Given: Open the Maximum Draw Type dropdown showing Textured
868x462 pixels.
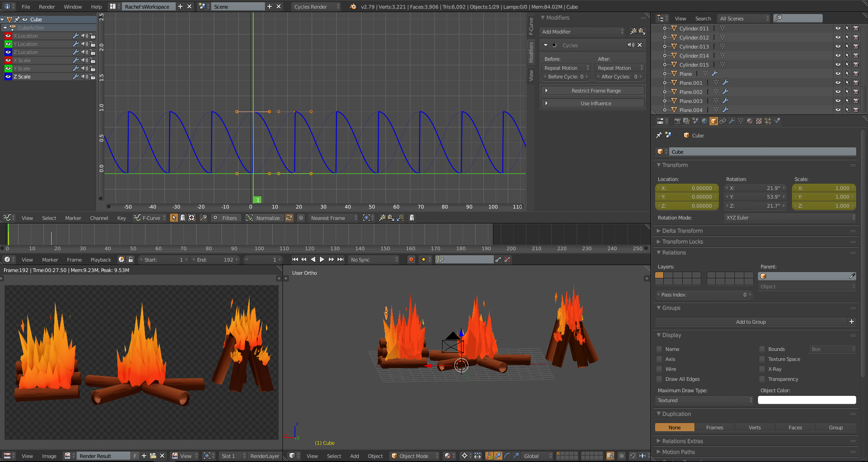Looking at the screenshot, I should pyautogui.click(x=704, y=400).
